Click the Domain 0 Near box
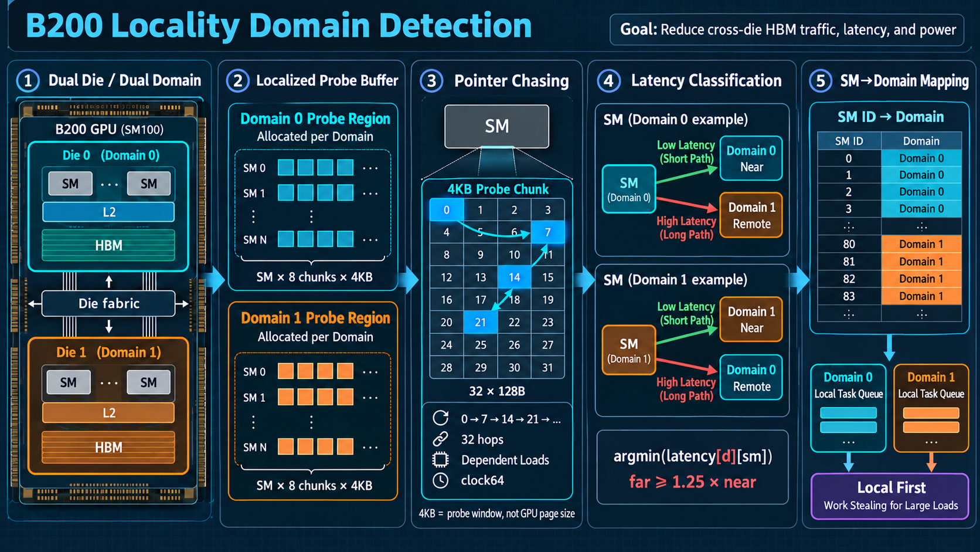Screen dimensions: 980x552 pyautogui.click(x=751, y=158)
